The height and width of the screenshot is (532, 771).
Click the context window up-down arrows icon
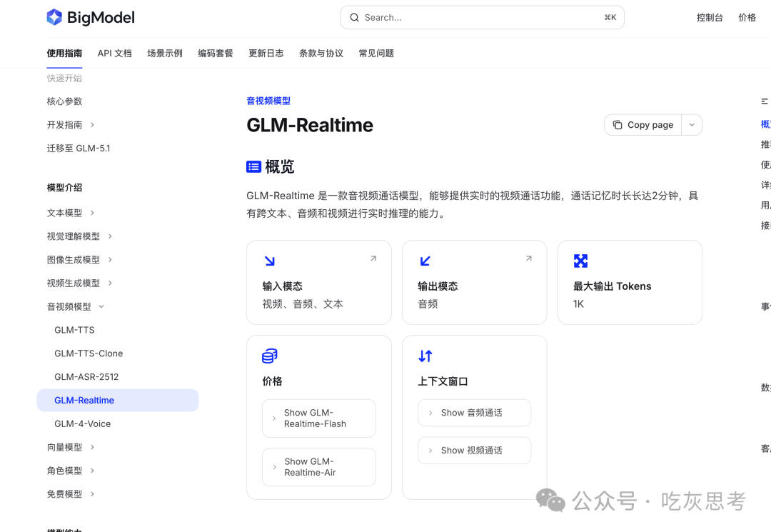click(x=425, y=356)
